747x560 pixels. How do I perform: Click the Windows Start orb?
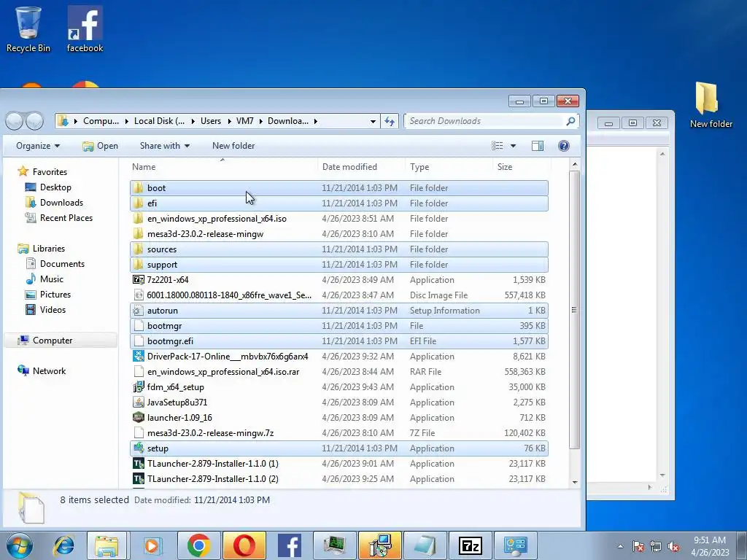(20, 545)
